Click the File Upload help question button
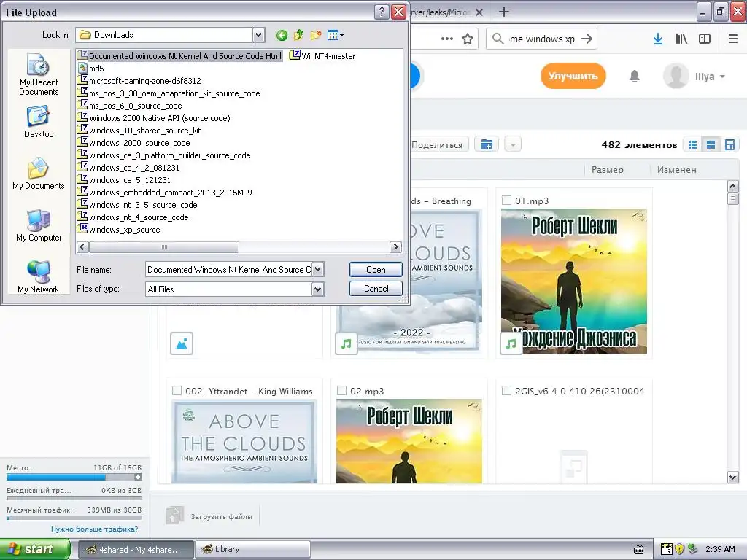Screen dimensions: 747x560 click(x=381, y=12)
